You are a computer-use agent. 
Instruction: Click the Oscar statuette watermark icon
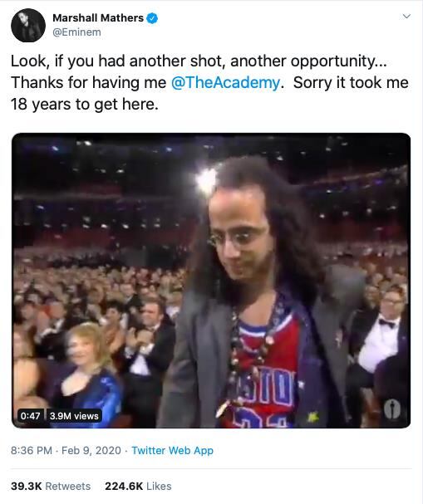[x=391, y=409]
